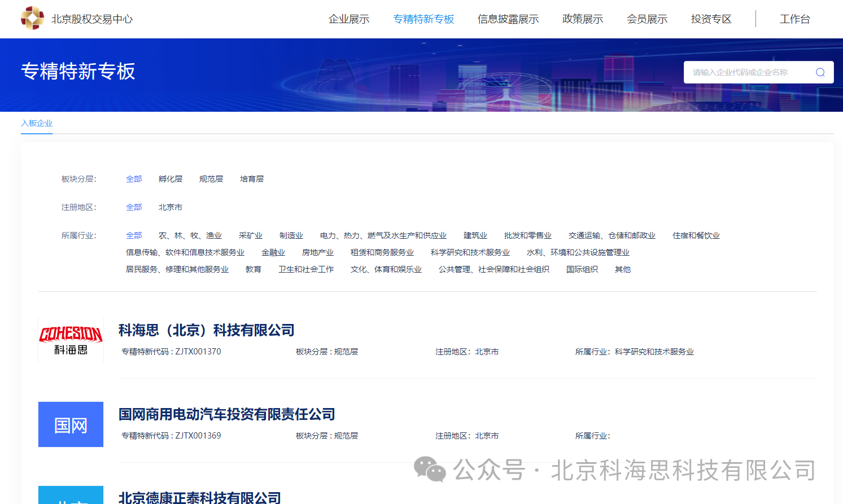Filter industry by 其他
Screen dimensions: 843x504
pyautogui.click(x=623, y=269)
